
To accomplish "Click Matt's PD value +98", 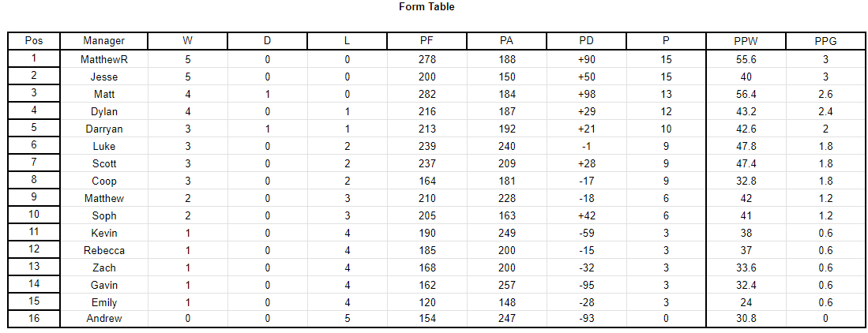I will click(x=586, y=95).
